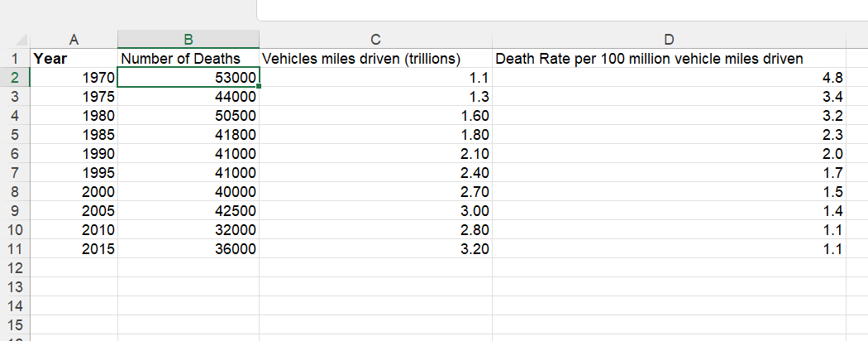Select row 11 header
The width and height of the screenshot is (868, 341).
pyautogui.click(x=15, y=248)
